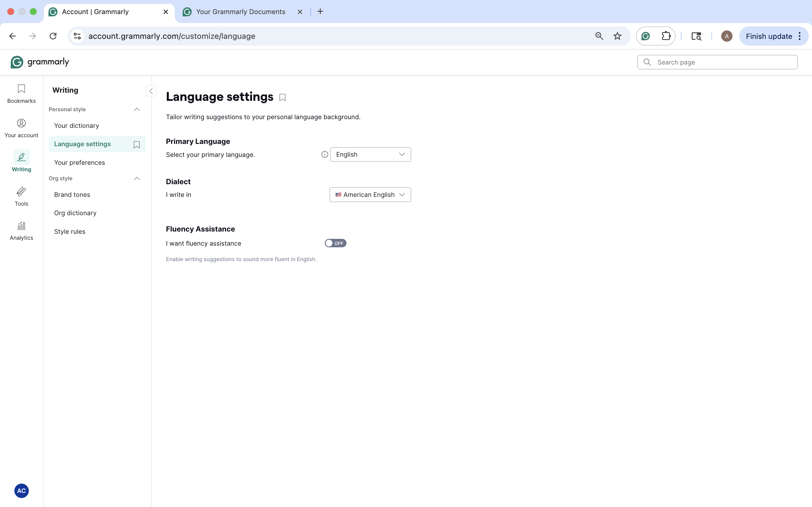Viewport: 812px width, 507px height.
Task: Collapse the Org style section
Action: pyautogui.click(x=136, y=178)
